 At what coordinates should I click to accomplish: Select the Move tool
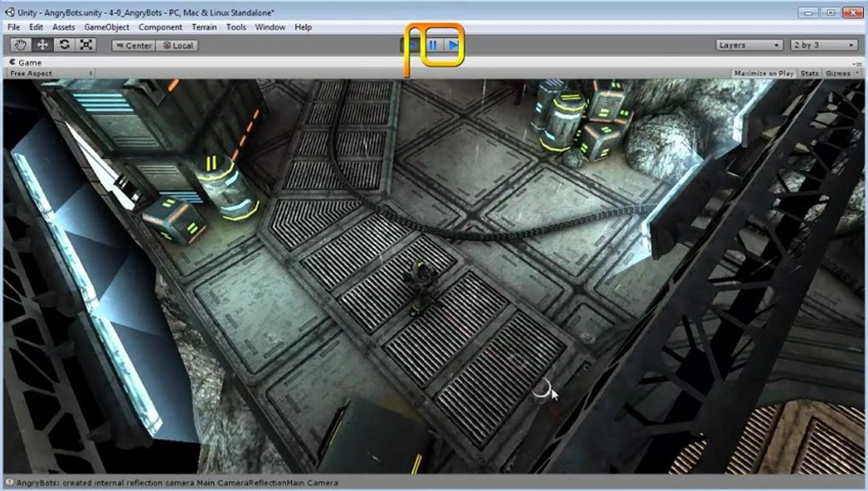pos(42,45)
